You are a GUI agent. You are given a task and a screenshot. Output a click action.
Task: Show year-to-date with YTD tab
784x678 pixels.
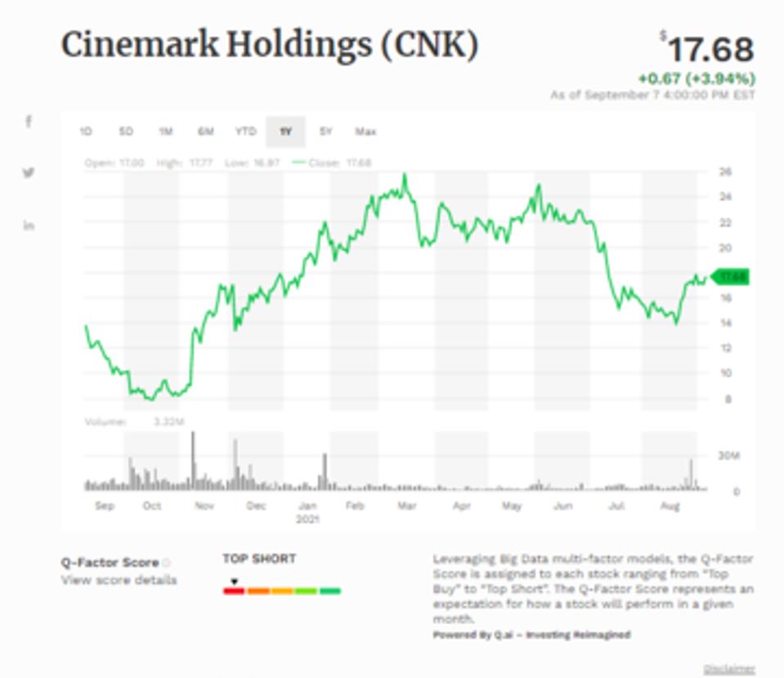click(245, 132)
